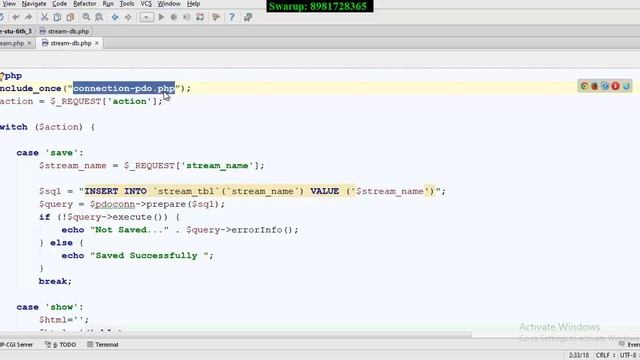Click the case 'save' line
640x360 pixels.
point(50,153)
